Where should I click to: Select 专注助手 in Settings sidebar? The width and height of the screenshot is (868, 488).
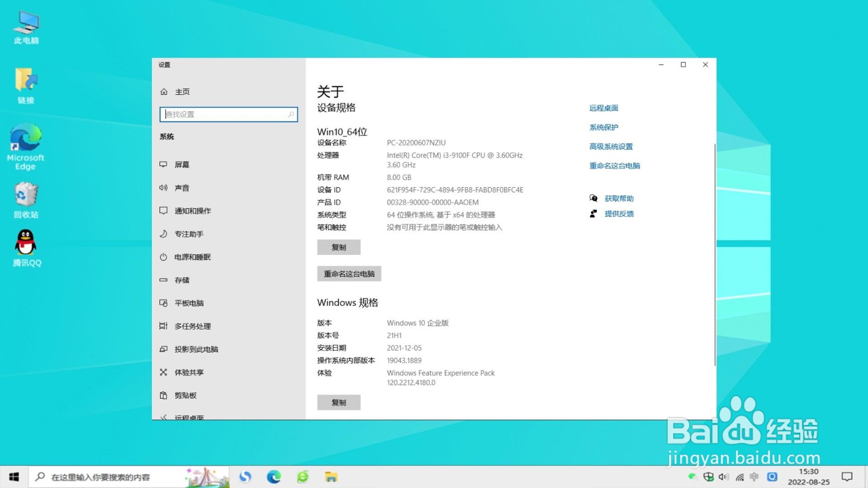click(228, 234)
